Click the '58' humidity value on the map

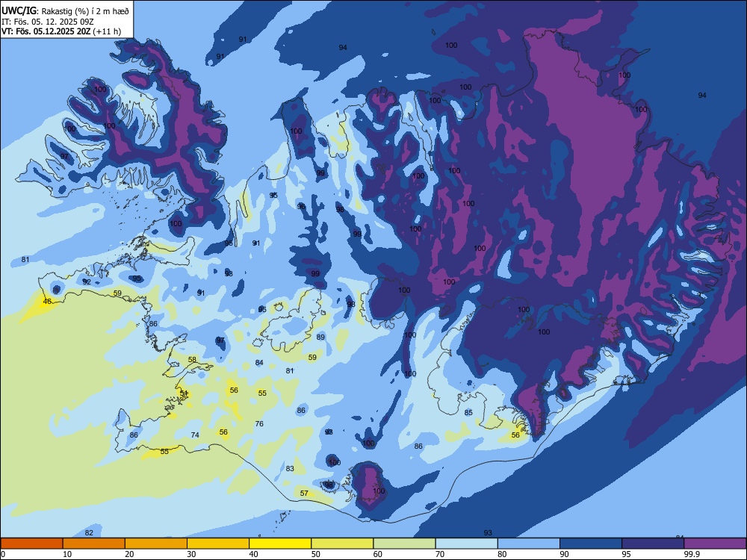click(192, 360)
